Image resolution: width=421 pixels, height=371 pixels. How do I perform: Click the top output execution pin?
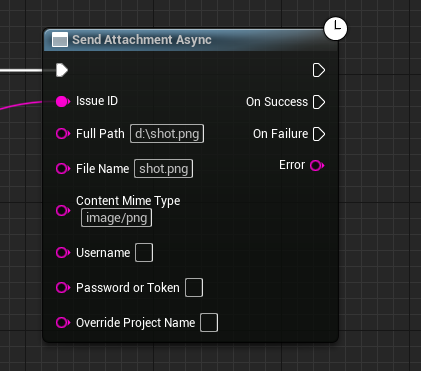point(319,70)
